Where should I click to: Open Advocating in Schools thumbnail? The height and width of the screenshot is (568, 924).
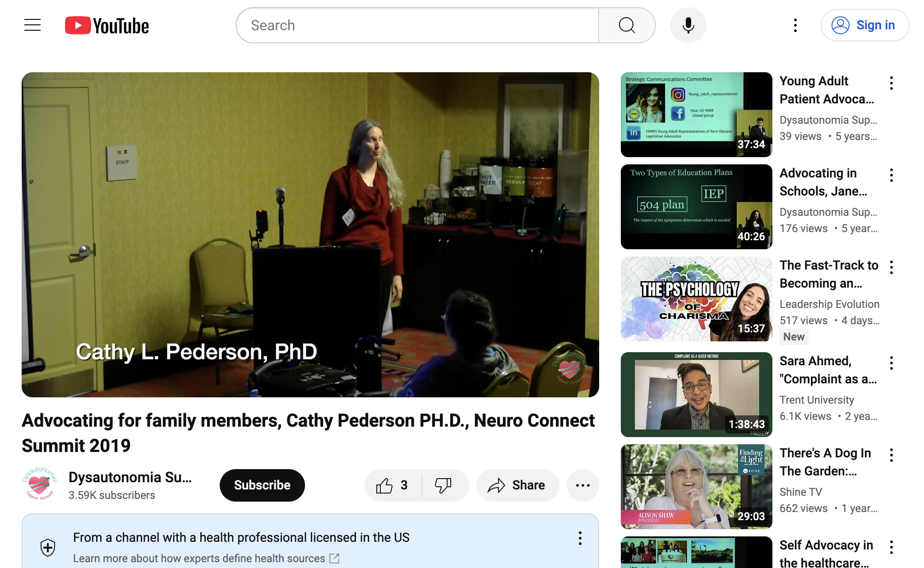coord(696,207)
